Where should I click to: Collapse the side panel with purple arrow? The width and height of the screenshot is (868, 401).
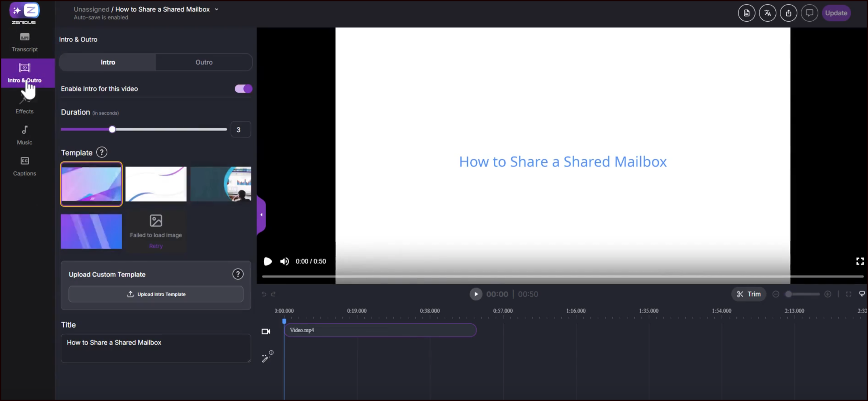pos(261,215)
